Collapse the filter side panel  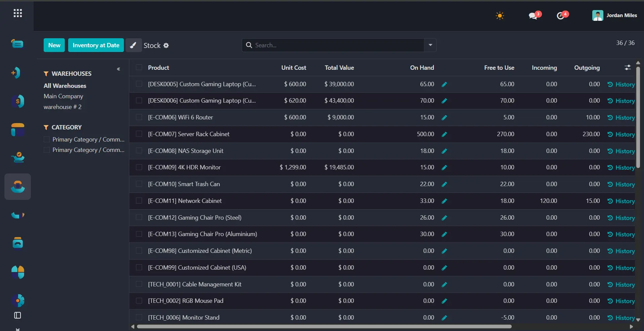119,69
